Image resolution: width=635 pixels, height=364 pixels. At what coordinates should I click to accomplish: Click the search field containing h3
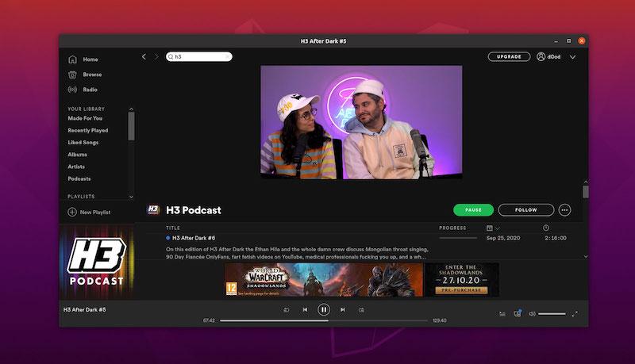pyautogui.click(x=199, y=56)
